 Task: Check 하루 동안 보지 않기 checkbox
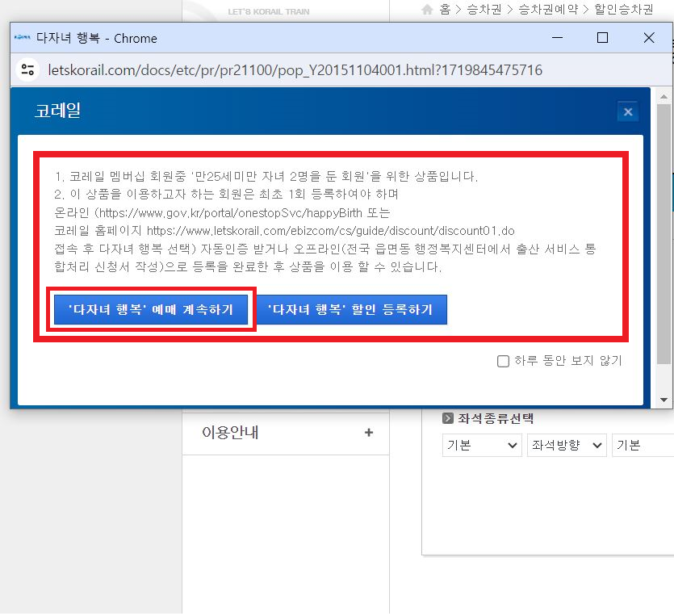503,361
